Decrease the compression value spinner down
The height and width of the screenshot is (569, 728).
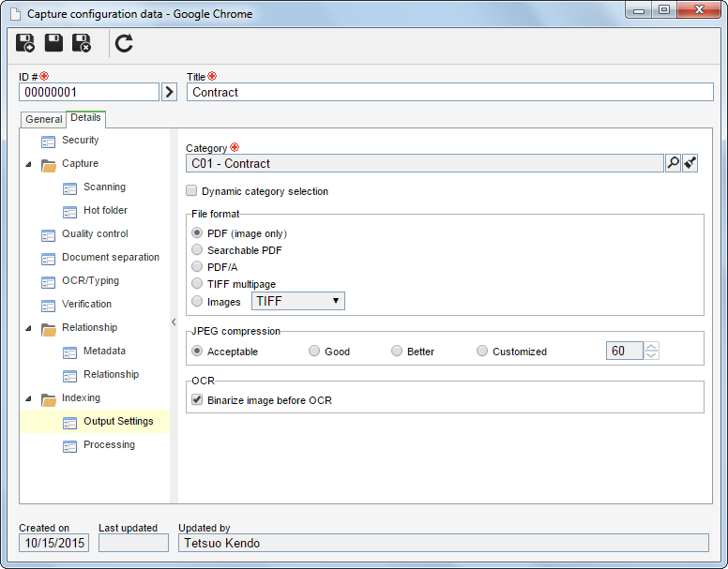tap(651, 355)
